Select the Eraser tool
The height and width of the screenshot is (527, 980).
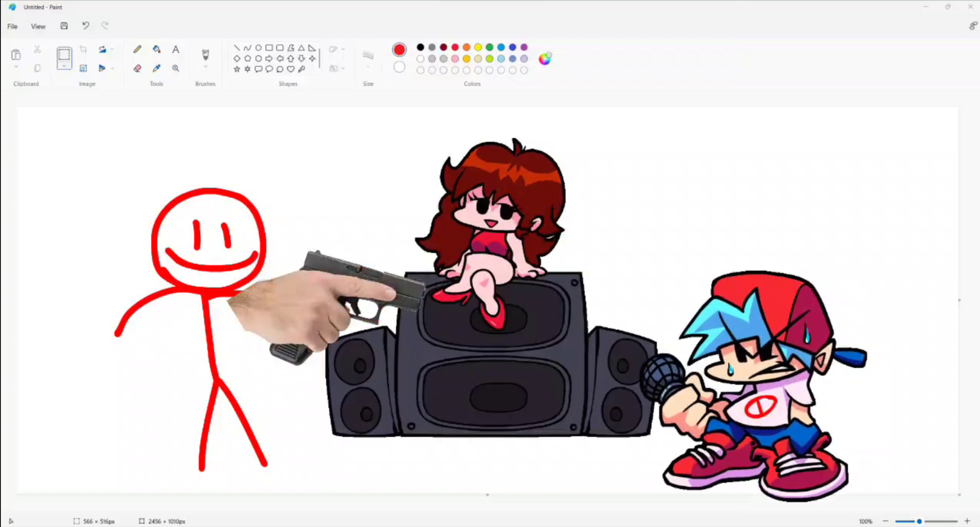(x=137, y=68)
